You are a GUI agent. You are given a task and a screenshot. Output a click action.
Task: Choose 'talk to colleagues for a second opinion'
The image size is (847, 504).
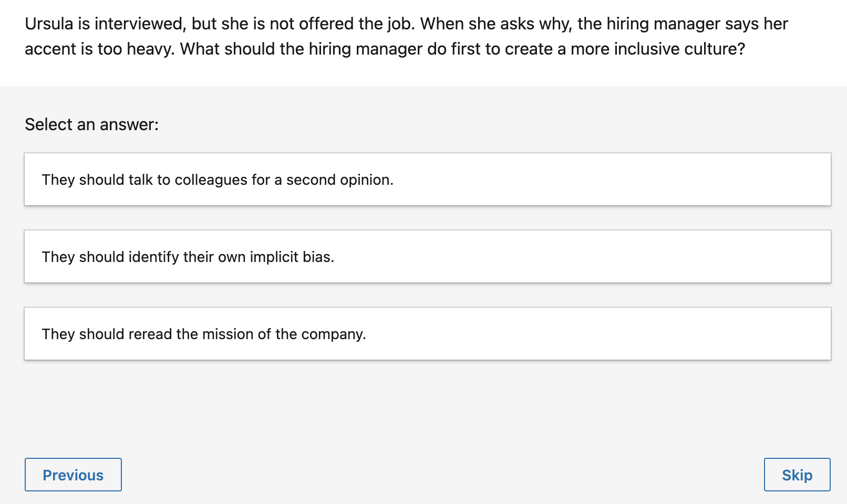(x=427, y=180)
